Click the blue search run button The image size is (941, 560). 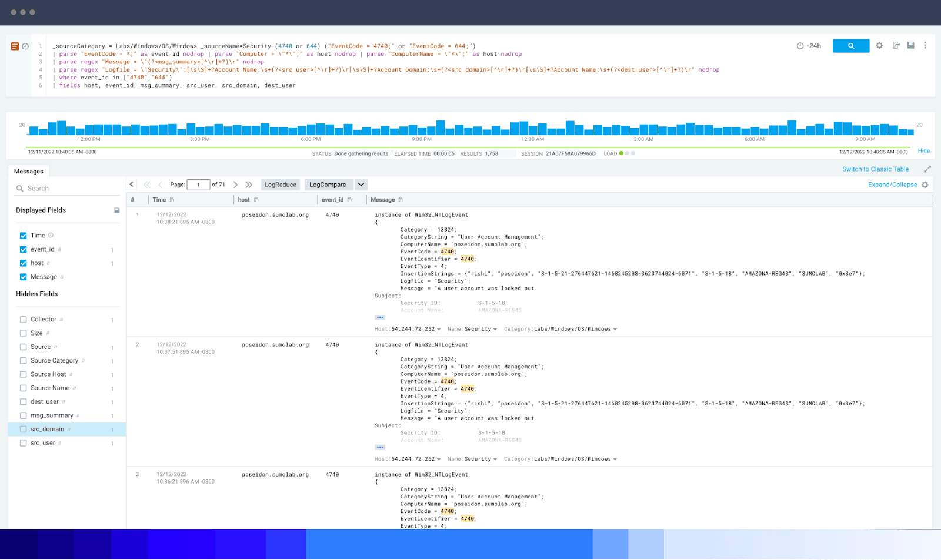(850, 46)
